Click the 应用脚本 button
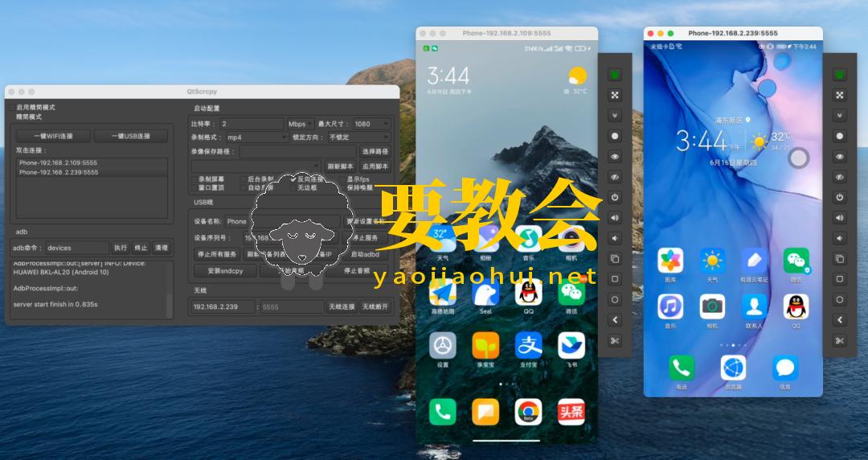 coord(375,166)
